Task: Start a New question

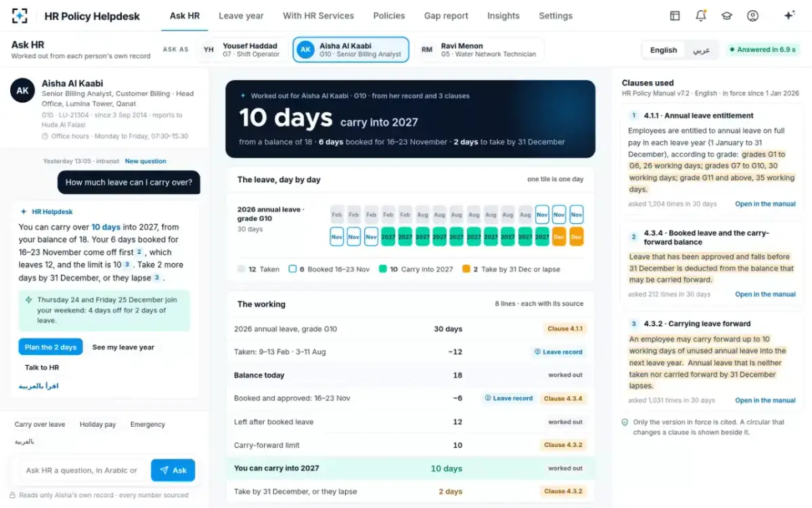Action: pos(145,161)
